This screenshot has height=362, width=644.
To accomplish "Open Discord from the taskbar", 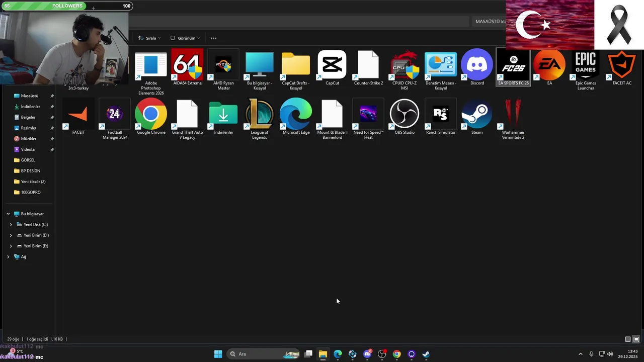I will click(367, 354).
